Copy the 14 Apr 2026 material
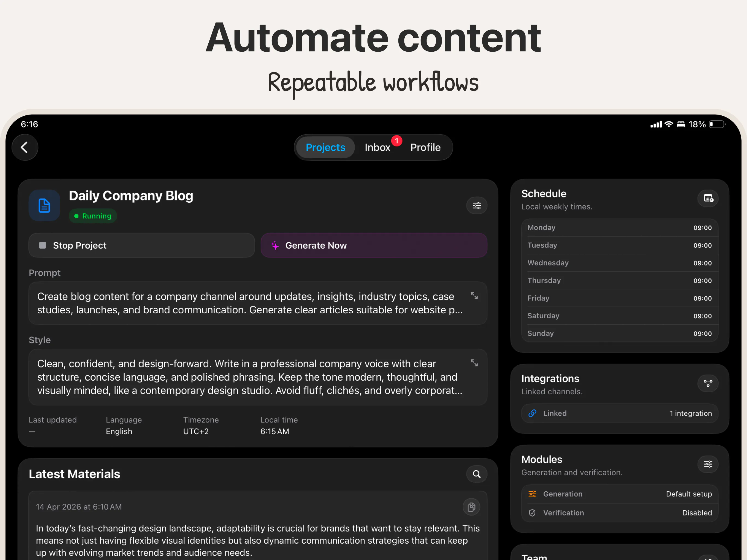Screen dimensions: 747x560 point(471,507)
